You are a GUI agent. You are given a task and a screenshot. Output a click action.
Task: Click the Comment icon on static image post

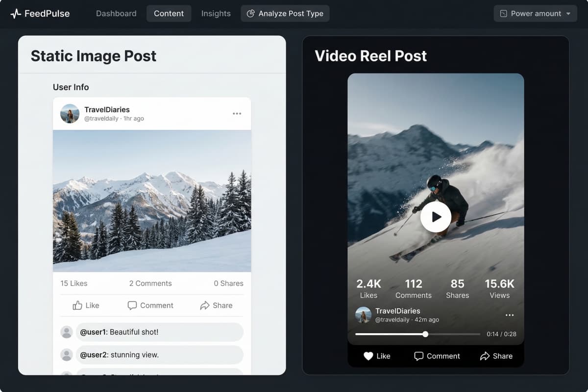[x=132, y=305]
